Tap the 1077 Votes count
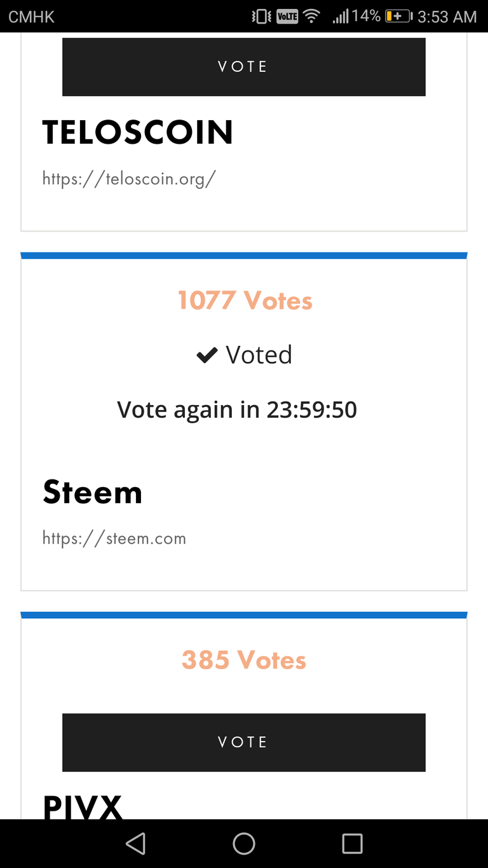The image size is (488, 868). point(245,300)
